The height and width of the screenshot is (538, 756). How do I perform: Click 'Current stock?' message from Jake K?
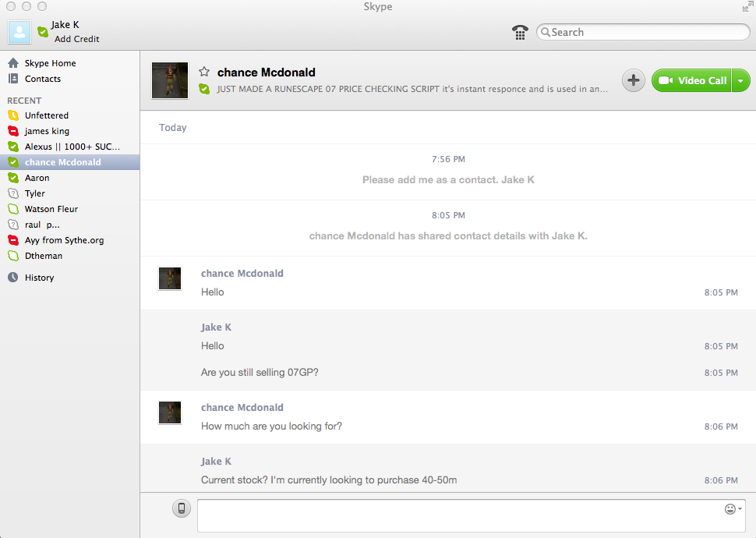tap(329, 480)
